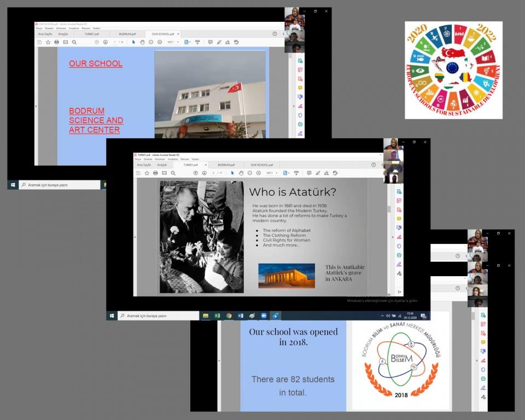
Task: Close the active TURKEY.pdf document tab
Action: coord(206,165)
